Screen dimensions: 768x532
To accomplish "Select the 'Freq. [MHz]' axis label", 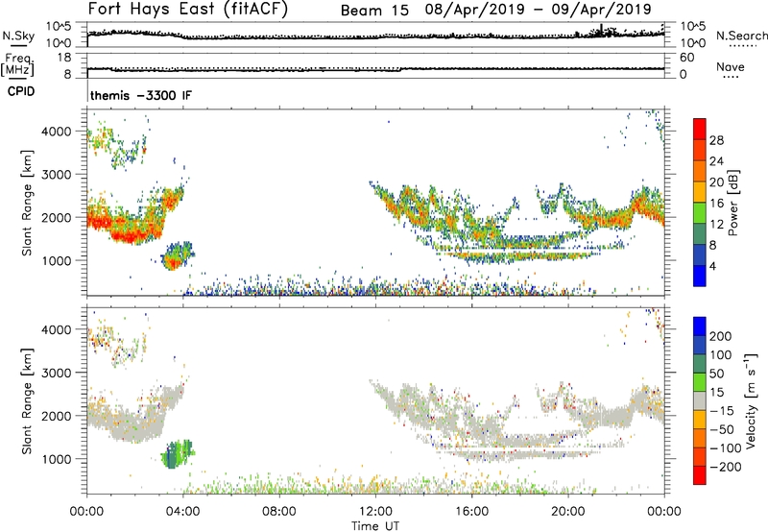I will [17, 64].
